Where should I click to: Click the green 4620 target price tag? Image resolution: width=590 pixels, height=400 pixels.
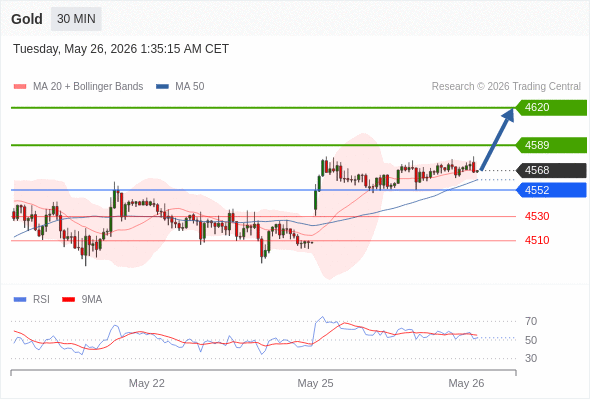(551, 108)
